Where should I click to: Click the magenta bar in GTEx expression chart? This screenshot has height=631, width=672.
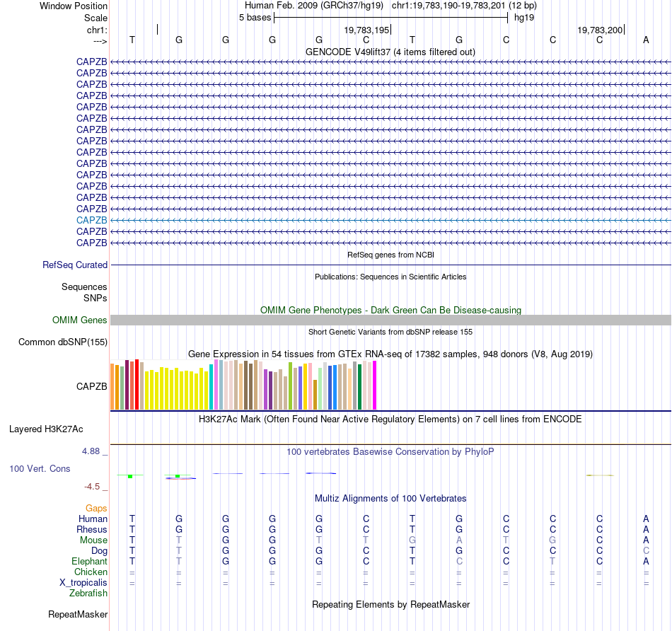tap(375, 386)
